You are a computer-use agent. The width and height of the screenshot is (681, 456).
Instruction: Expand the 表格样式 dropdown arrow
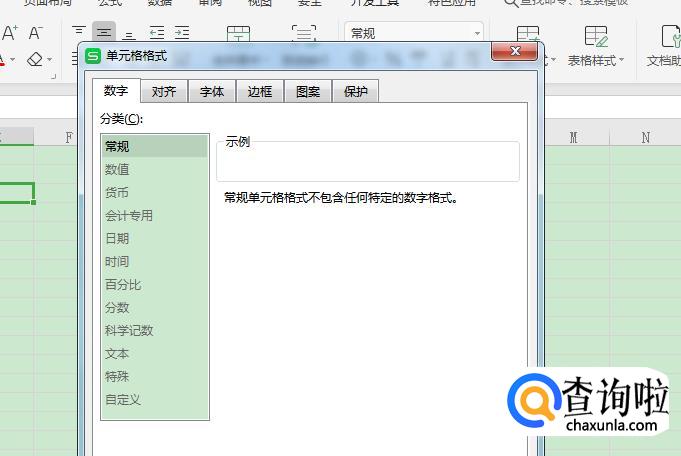click(x=622, y=61)
